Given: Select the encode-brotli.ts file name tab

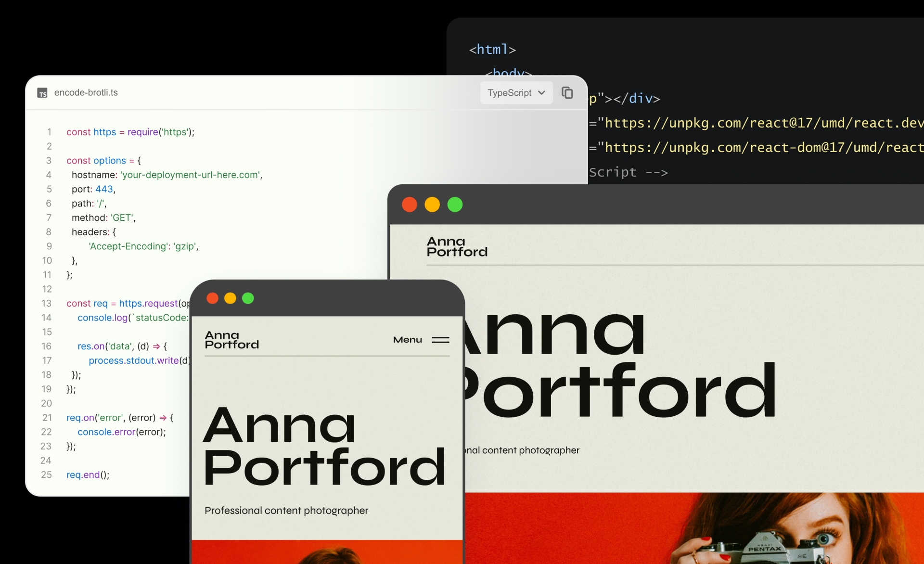Looking at the screenshot, I should click(86, 92).
